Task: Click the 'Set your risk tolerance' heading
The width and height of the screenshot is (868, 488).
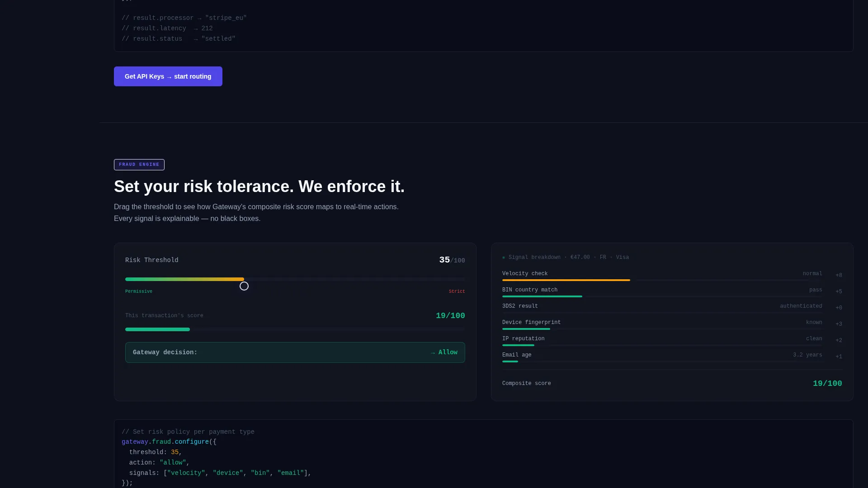Action: click(259, 187)
